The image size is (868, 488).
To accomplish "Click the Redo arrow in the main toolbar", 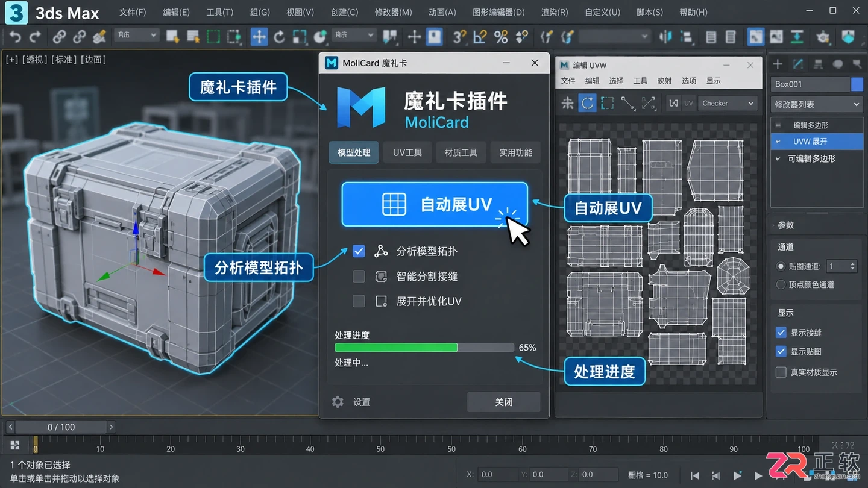I will click(35, 37).
